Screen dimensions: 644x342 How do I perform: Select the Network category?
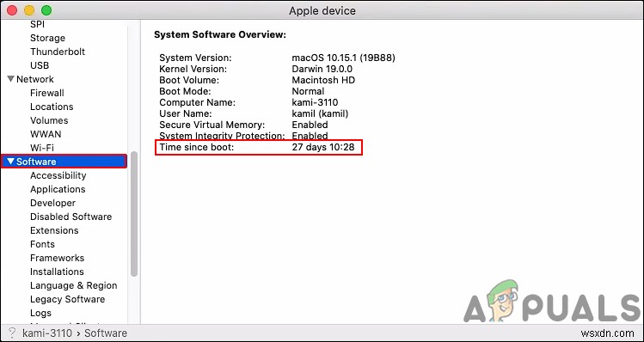(35, 79)
